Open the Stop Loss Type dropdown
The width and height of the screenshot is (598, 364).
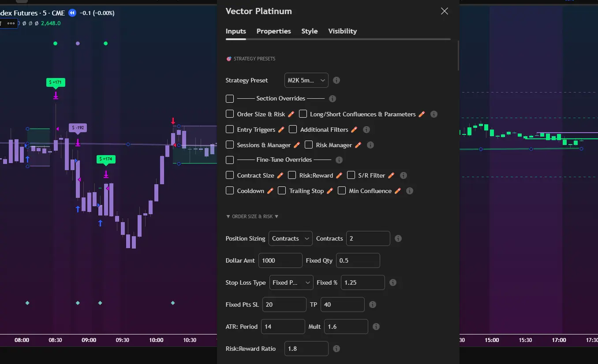tap(291, 282)
